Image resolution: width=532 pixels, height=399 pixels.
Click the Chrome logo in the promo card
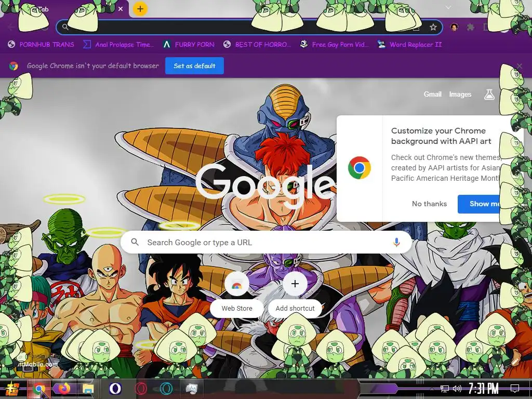pos(360,168)
